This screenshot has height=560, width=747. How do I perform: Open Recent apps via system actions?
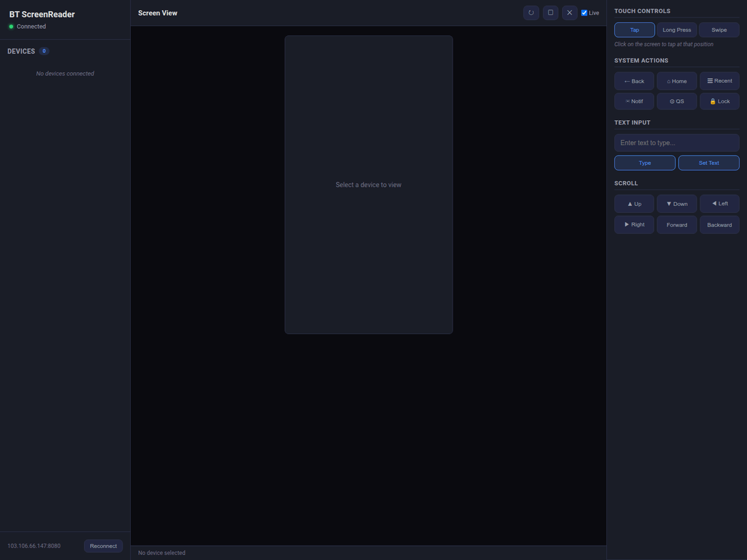pos(720,81)
